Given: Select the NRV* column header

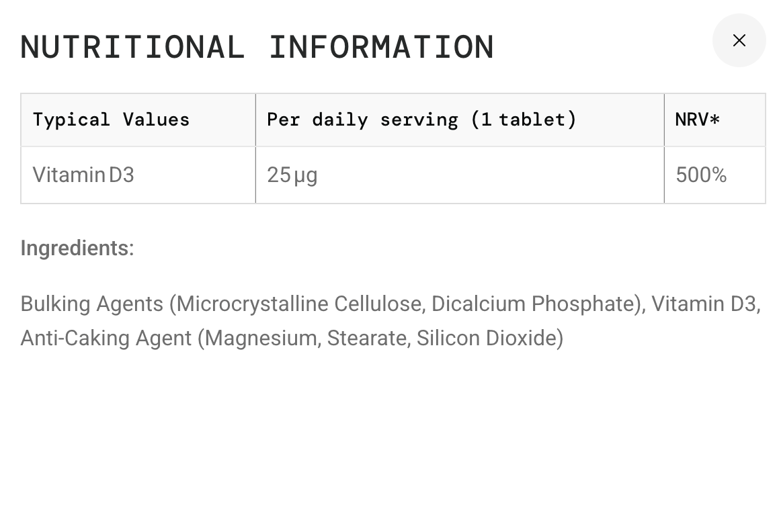Looking at the screenshot, I should (697, 120).
